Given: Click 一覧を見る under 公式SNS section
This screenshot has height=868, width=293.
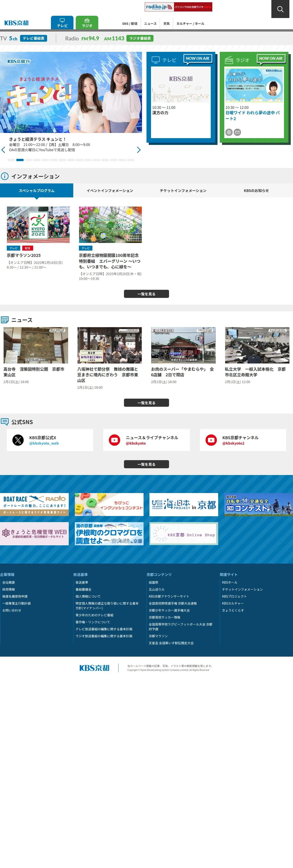Looking at the screenshot, I should [146, 464].
